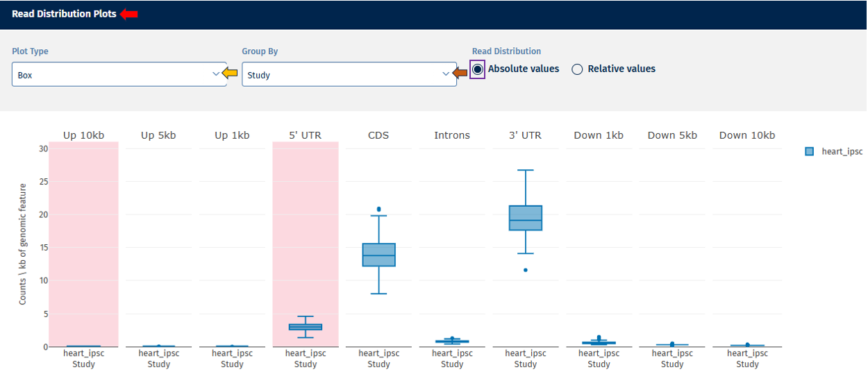The width and height of the screenshot is (868, 374).
Task: Click the 3' UTR low outlier point
Action: tap(526, 270)
